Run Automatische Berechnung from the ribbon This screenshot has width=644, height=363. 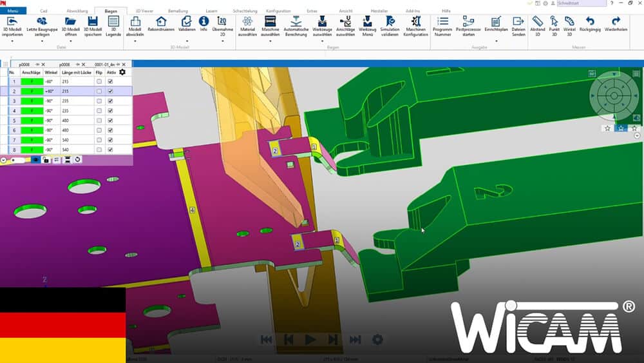(296, 22)
